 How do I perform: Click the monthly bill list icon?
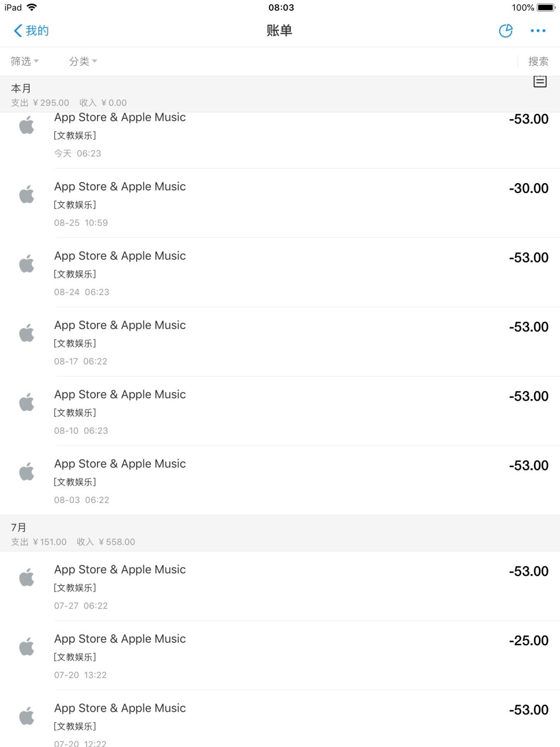[540, 81]
